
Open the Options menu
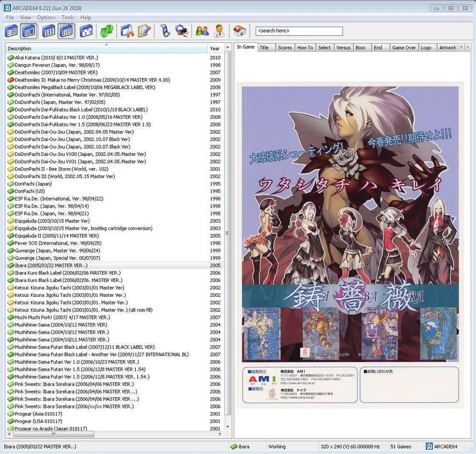click(46, 17)
